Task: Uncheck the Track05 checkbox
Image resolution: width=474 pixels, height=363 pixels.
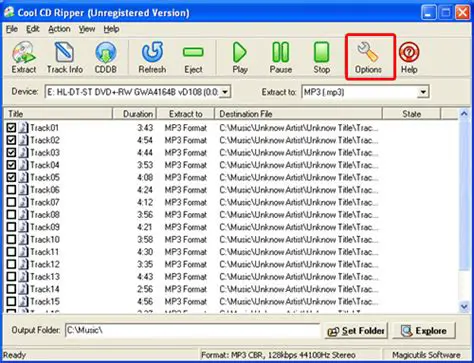Action: [x=11, y=177]
